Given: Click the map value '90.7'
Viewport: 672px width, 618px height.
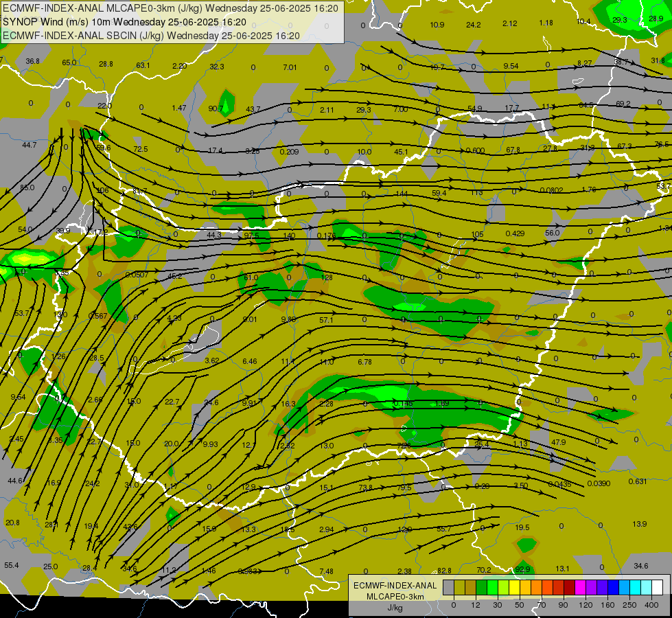Looking at the screenshot, I should point(216,108).
